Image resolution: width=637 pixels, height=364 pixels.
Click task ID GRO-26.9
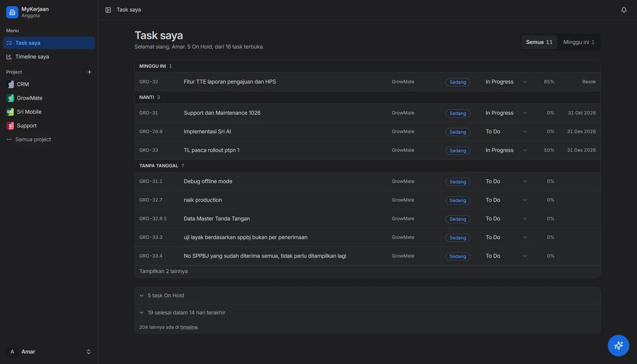point(151,132)
